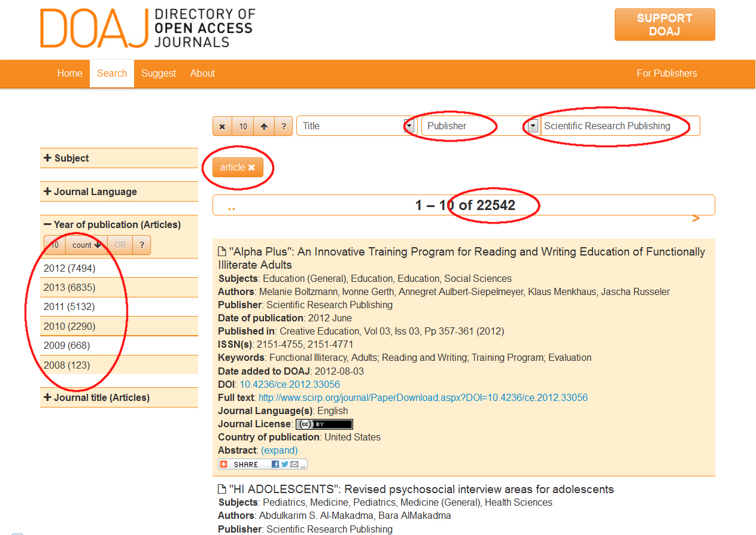
Task: Open the Suggest menu item
Action: (x=159, y=74)
